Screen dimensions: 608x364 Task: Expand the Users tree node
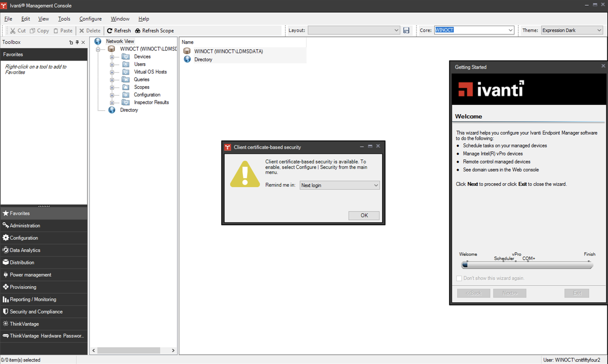112,64
